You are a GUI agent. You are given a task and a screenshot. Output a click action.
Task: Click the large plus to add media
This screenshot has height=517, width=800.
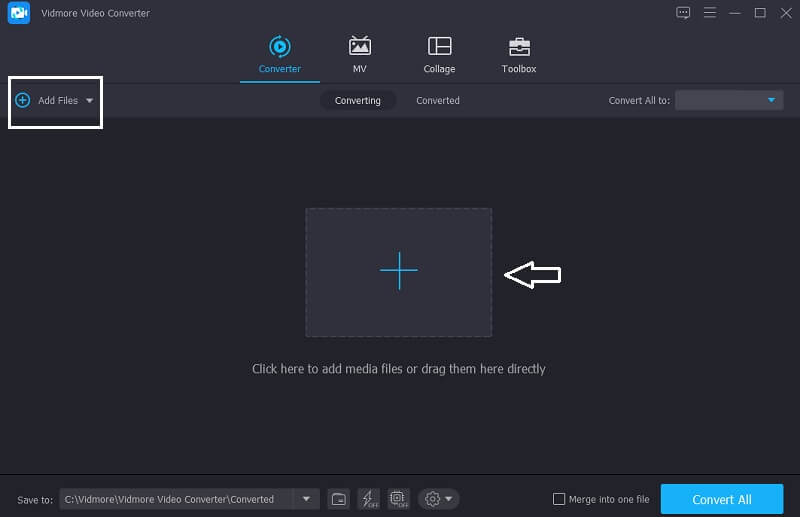tap(398, 271)
